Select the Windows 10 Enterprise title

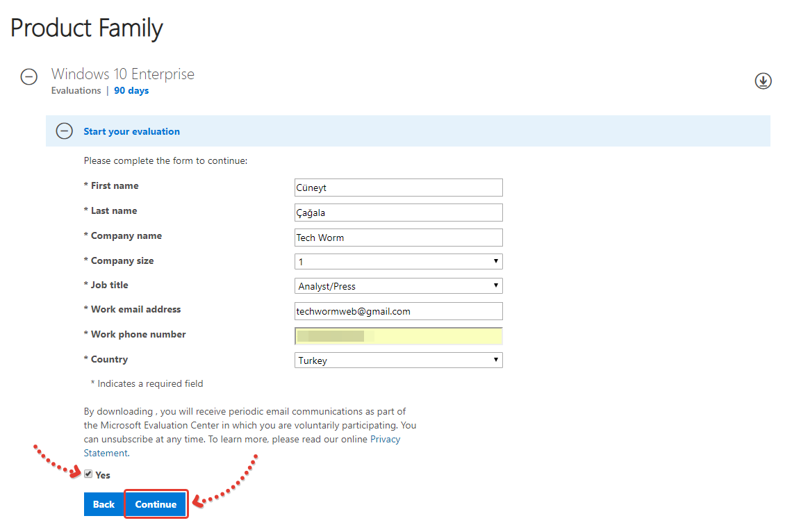coord(123,74)
